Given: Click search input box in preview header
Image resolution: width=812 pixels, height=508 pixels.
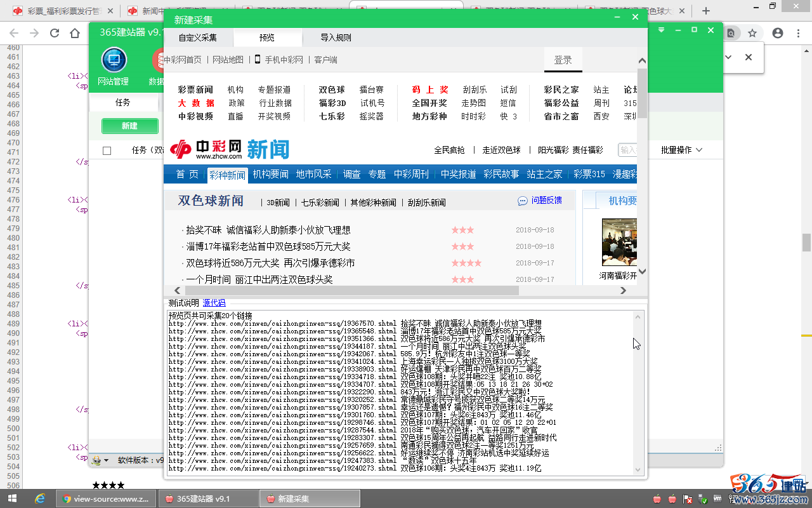Looking at the screenshot, I should pos(627,150).
